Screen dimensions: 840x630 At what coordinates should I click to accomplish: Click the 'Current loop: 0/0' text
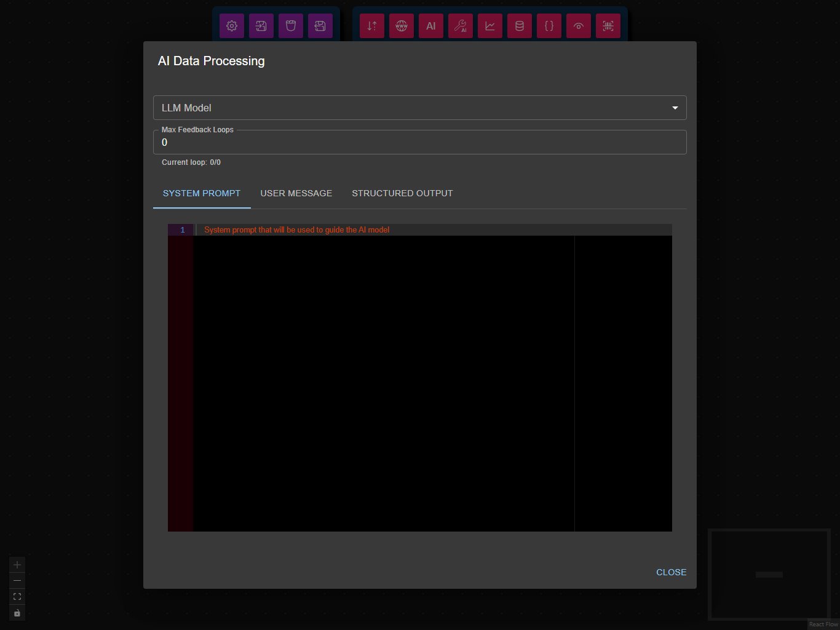coord(191,162)
